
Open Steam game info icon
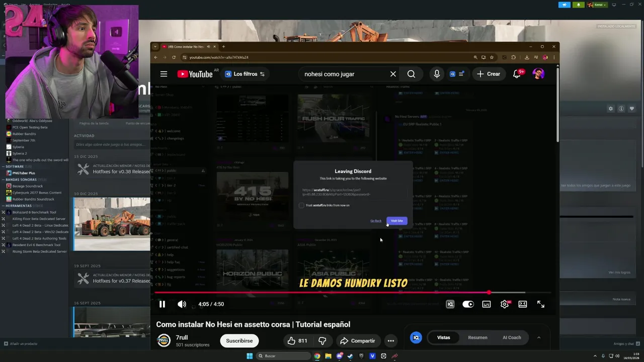coord(621,109)
